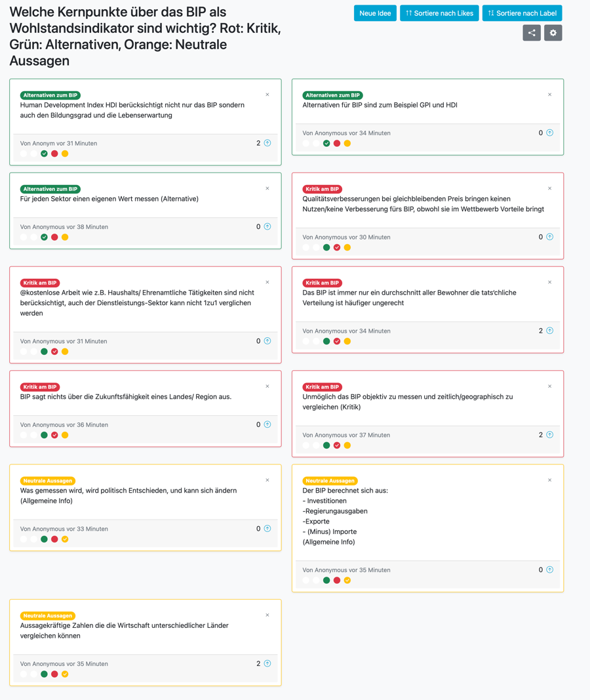Upvote the 'Unmöglich das BIP objektiv' card

[550, 434]
